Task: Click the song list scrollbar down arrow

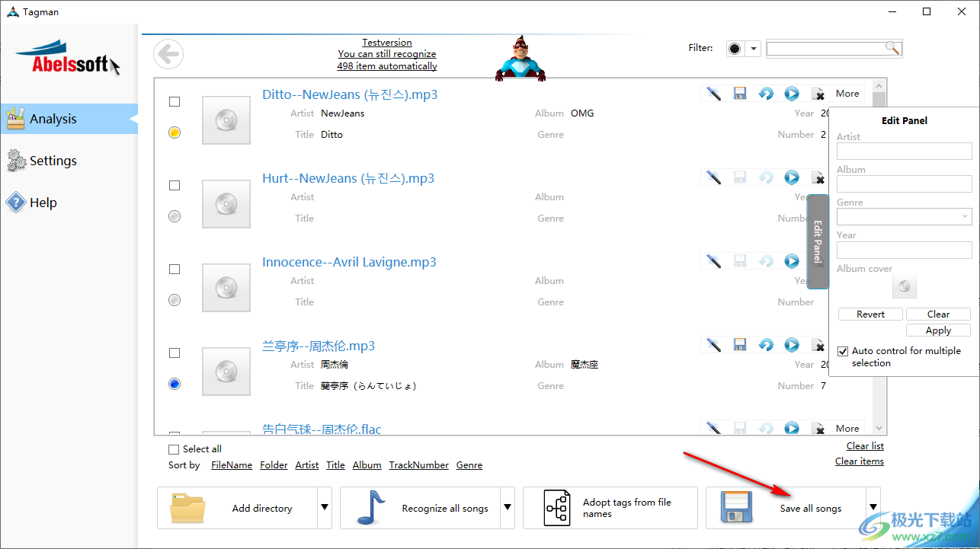Action: [x=879, y=429]
